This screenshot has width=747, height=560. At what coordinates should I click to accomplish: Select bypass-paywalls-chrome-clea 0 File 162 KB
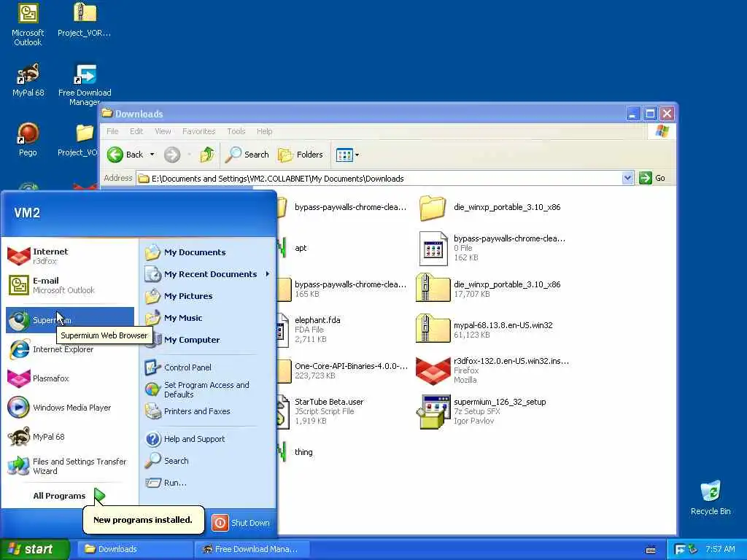tap(492, 248)
